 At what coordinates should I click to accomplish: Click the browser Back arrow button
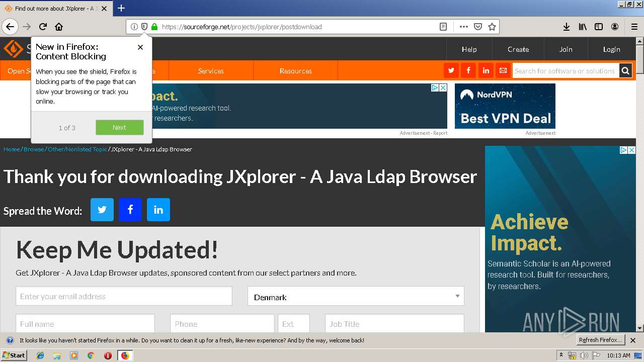tap(10, 27)
